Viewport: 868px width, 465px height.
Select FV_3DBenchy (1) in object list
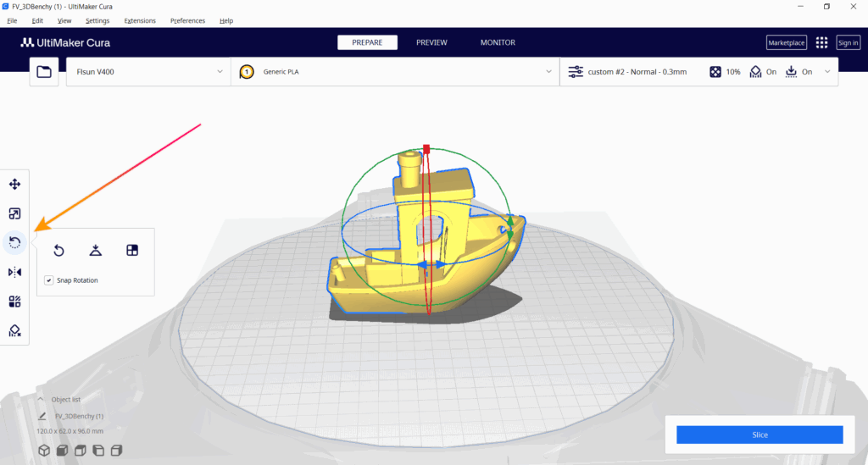tap(79, 416)
